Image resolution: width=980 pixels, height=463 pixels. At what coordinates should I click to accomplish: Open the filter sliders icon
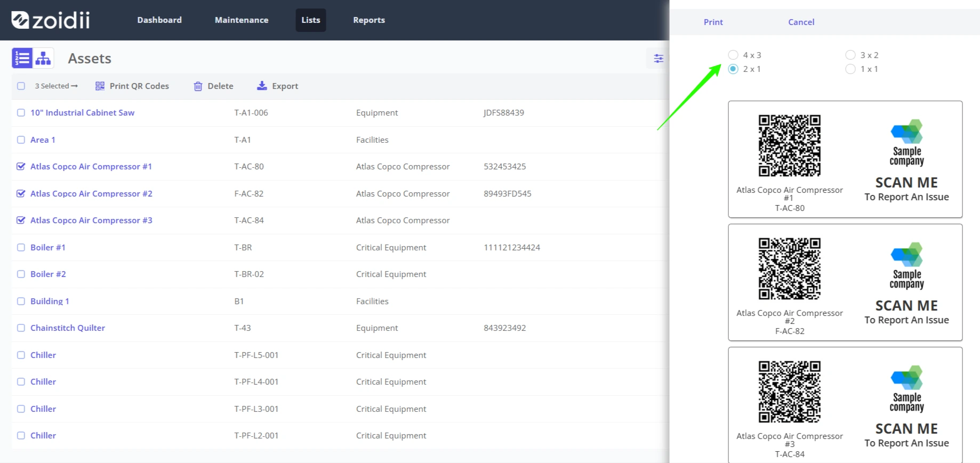(658, 59)
